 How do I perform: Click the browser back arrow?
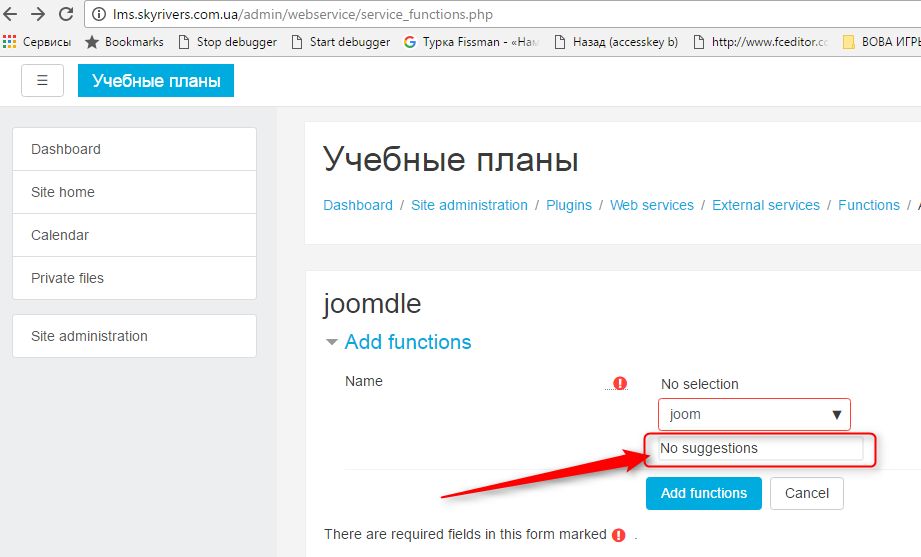click(11, 15)
